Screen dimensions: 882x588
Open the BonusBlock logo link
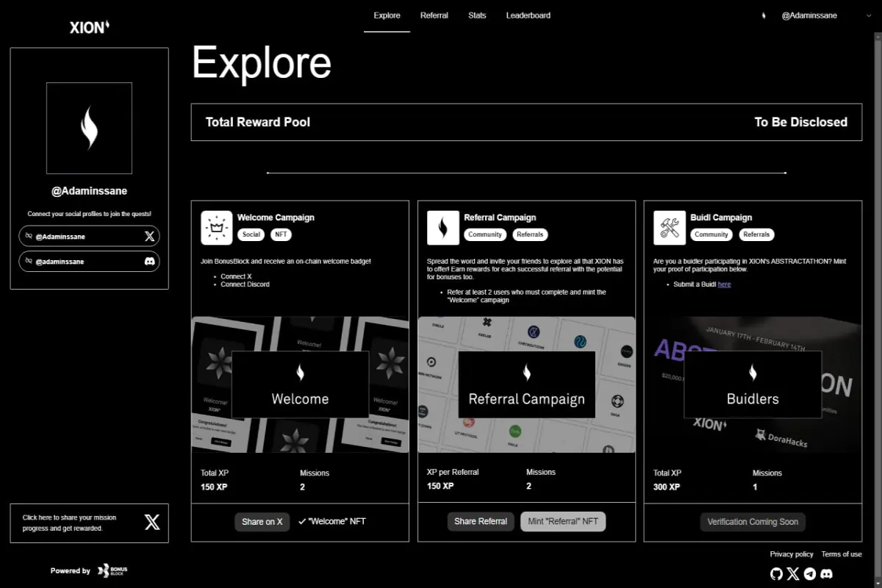[112, 570]
